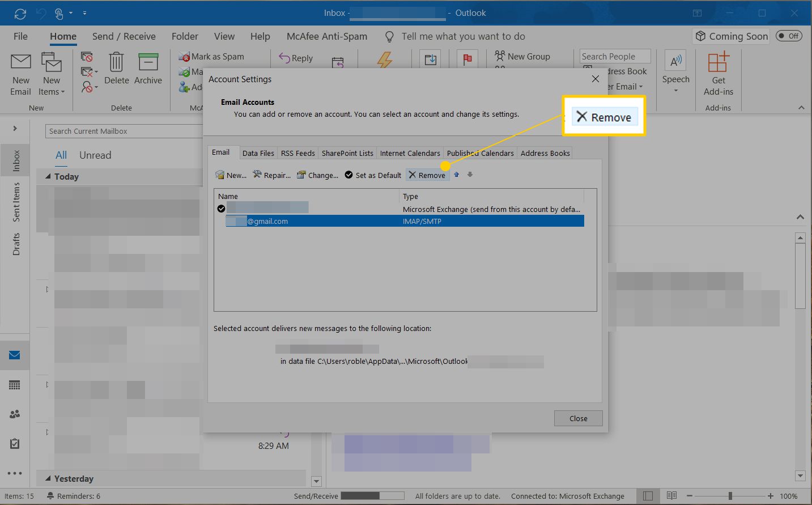Create a New Group
812x505 pixels.
coord(522,56)
